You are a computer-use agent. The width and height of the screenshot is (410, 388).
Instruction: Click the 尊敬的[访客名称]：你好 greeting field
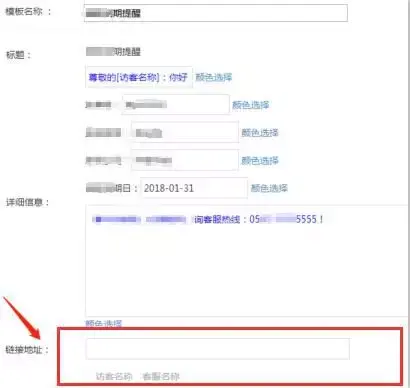click(x=139, y=77)
